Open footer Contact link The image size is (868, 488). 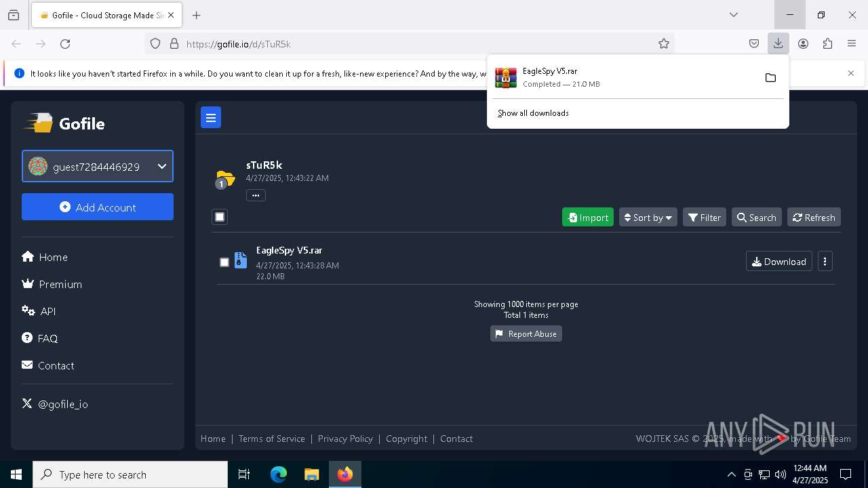(x=456, y=439)
